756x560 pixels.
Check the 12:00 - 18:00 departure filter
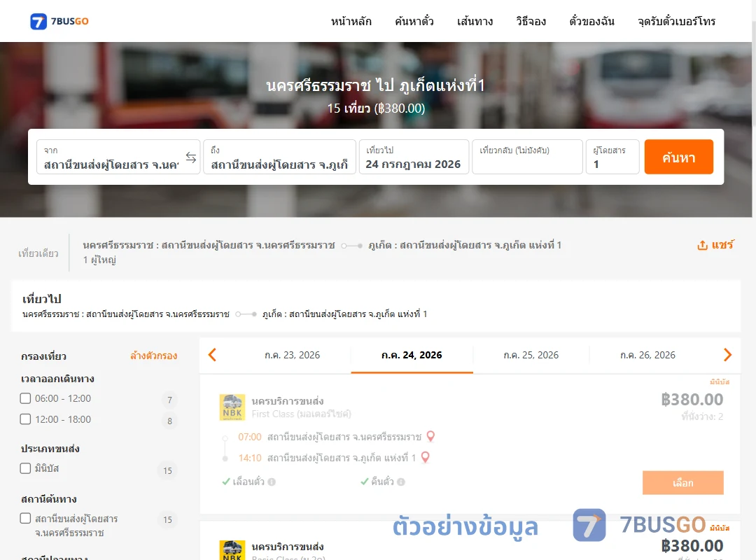26,419
